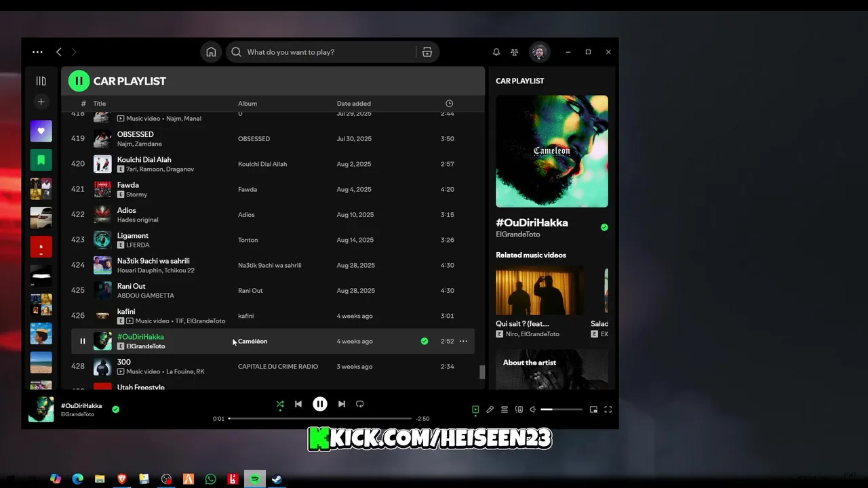The image size is (868, 488).
Task: Open the Home page icon
Action: (211, 52)
